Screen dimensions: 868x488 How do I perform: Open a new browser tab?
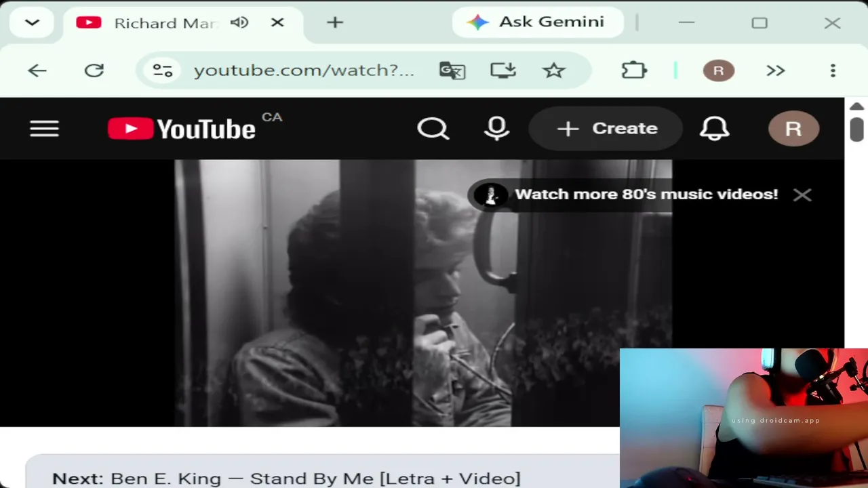coord(335,22)
